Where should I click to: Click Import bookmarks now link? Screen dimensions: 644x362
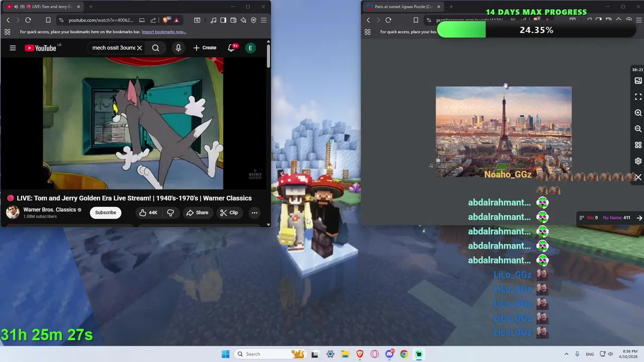tap(164, 32)
